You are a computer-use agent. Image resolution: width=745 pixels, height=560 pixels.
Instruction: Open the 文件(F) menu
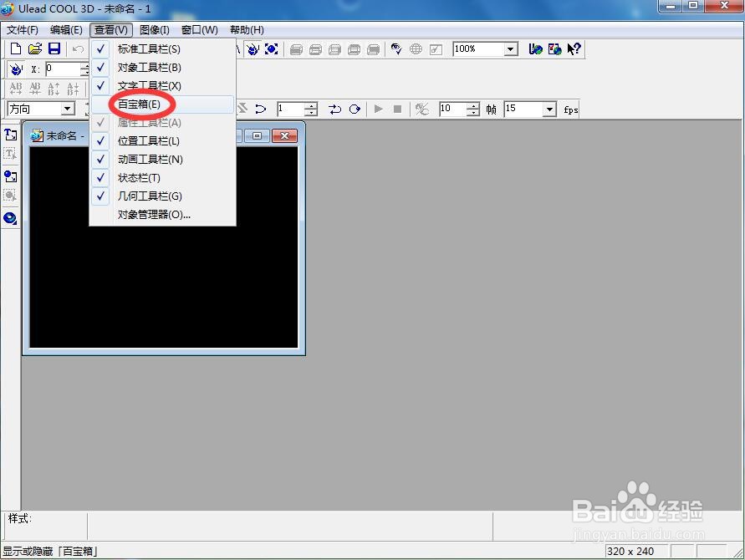[23, 30]
